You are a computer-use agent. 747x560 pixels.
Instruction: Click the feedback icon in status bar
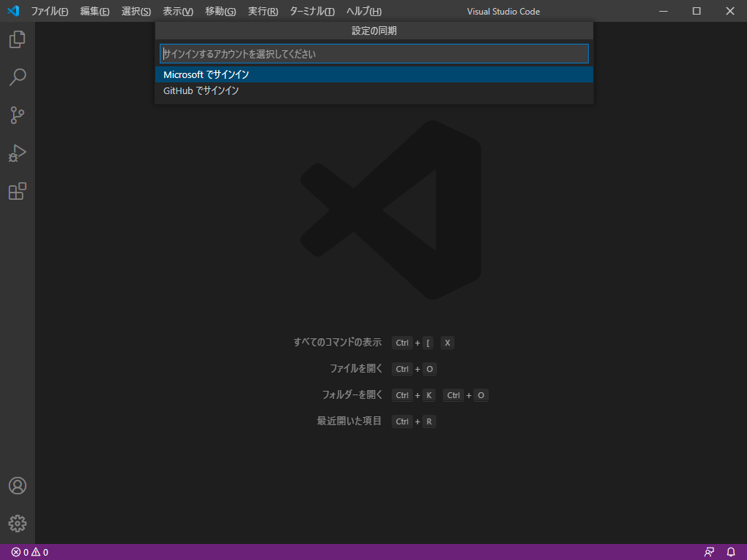pyautogui.click(x=709, y=553)
